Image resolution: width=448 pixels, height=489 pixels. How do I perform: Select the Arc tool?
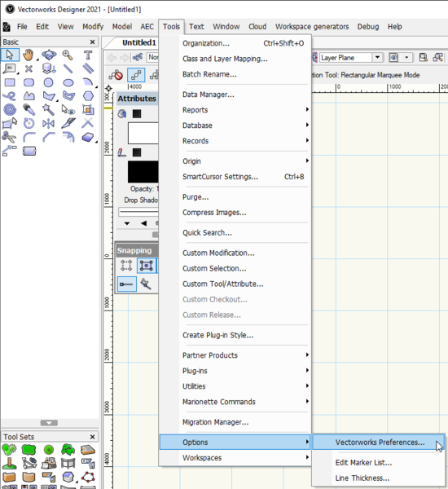(88, 82)
